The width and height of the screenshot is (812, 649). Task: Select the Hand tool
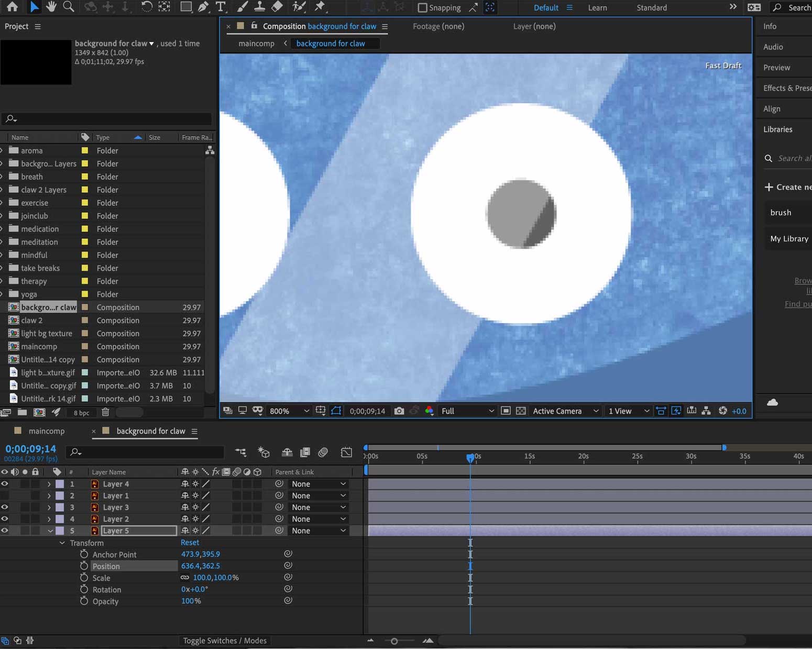coord(51,7)
